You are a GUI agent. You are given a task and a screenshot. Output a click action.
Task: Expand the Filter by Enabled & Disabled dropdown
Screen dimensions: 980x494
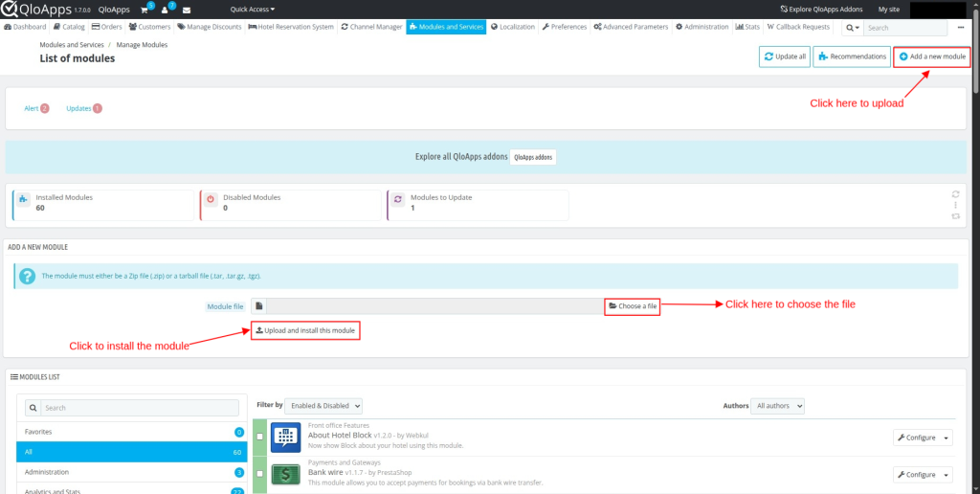point(323,406)
